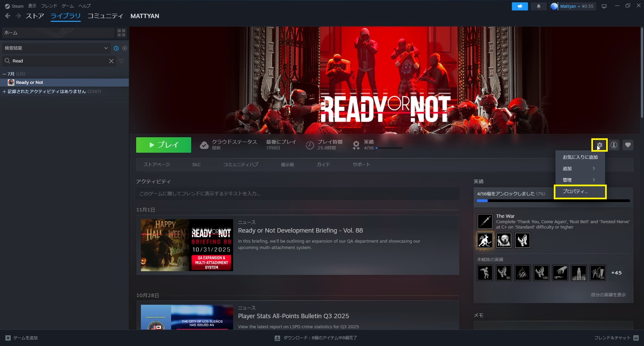Click the recent activity clock filter icon
Image resolution: width=644 pixels, height=346 pixels.
116,48
